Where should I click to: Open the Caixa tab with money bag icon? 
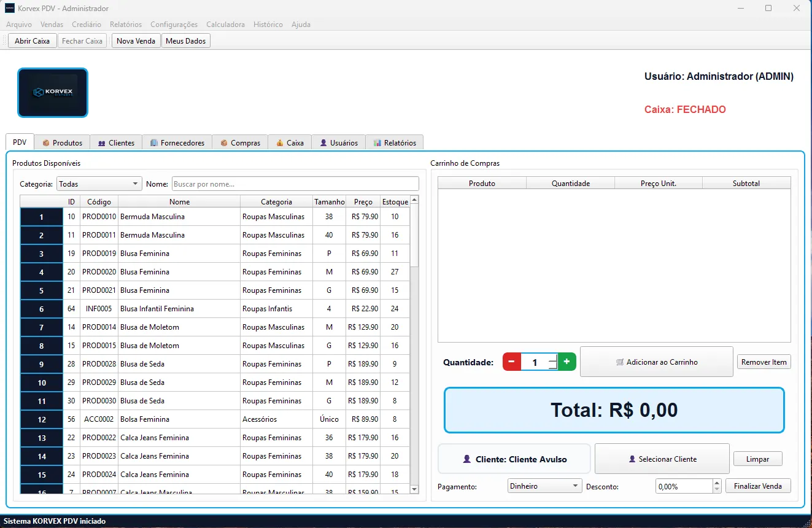point(290,142)
